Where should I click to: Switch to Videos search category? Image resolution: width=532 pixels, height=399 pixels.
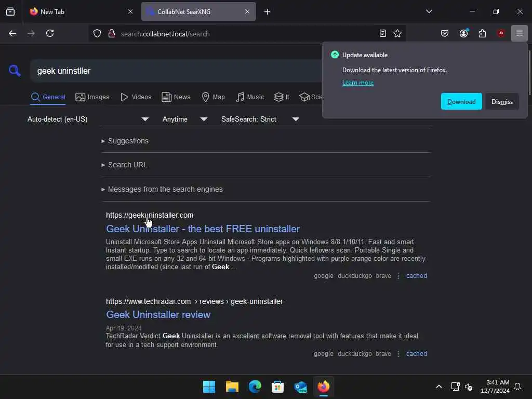[136, 97]
